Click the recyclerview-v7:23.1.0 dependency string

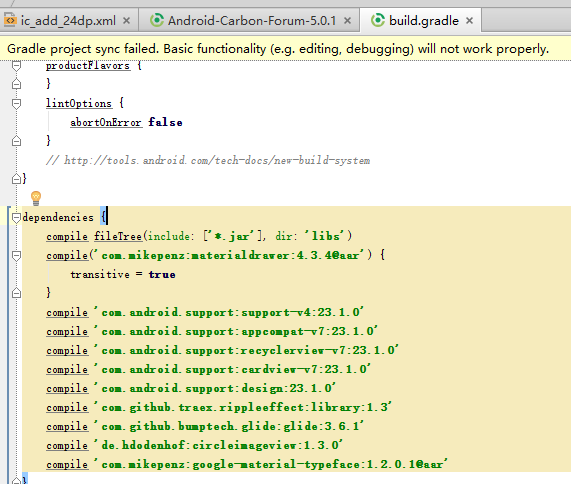point(247,350)
